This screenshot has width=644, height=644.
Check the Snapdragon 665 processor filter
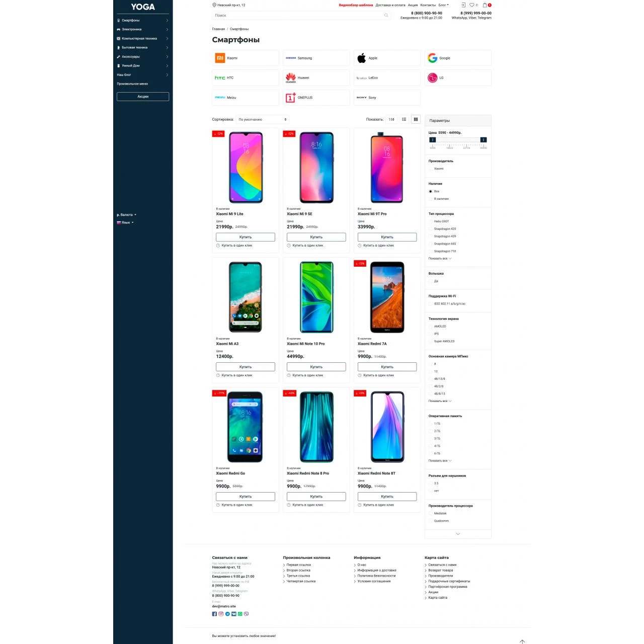click(x=431, y=244)
